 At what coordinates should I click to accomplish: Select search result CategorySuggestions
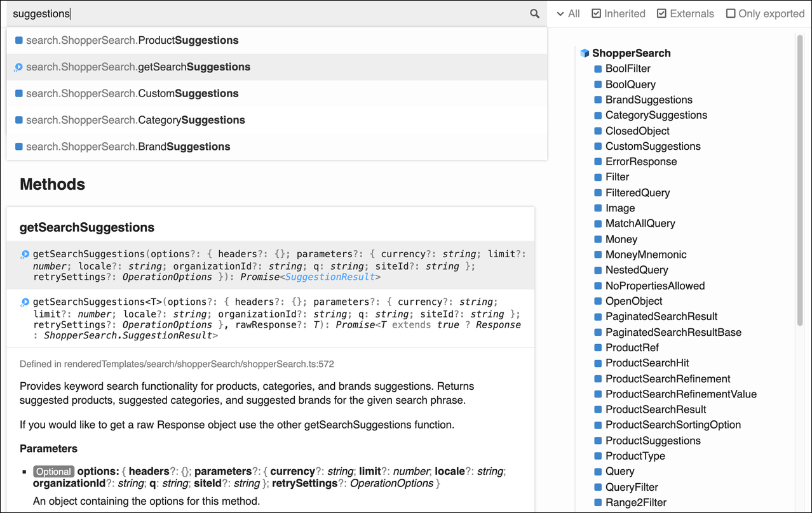tap(276, 121)
